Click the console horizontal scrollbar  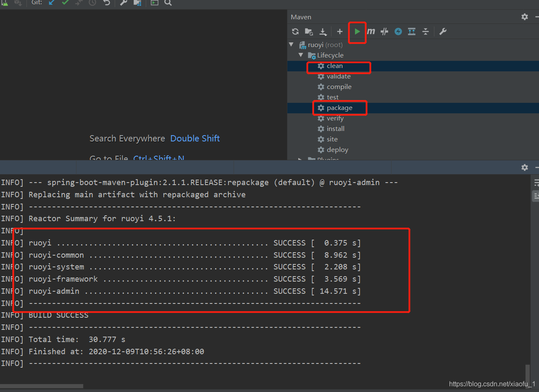[41, 386]
